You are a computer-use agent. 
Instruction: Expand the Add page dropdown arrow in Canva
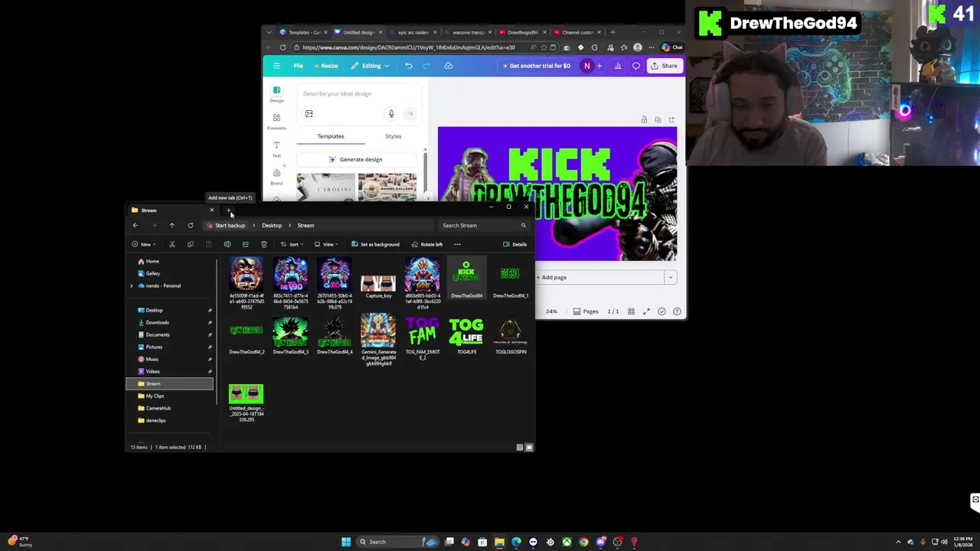pos(670,278)
